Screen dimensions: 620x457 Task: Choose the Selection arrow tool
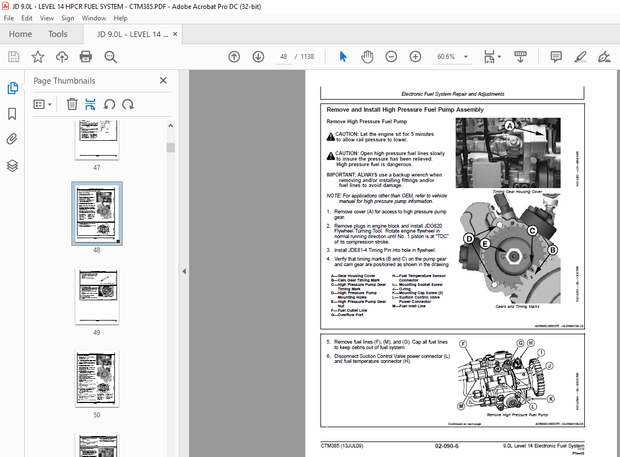tap(343, 57)
